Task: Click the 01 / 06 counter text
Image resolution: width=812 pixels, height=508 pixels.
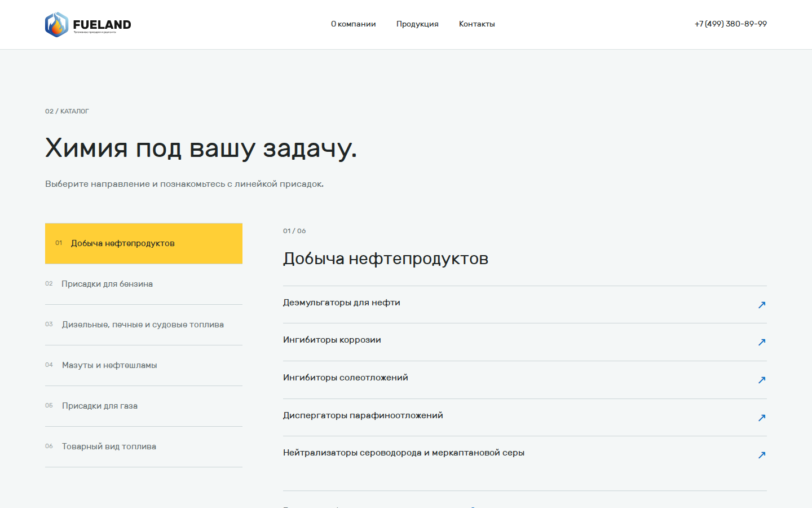Action: (x=294, y=231)
